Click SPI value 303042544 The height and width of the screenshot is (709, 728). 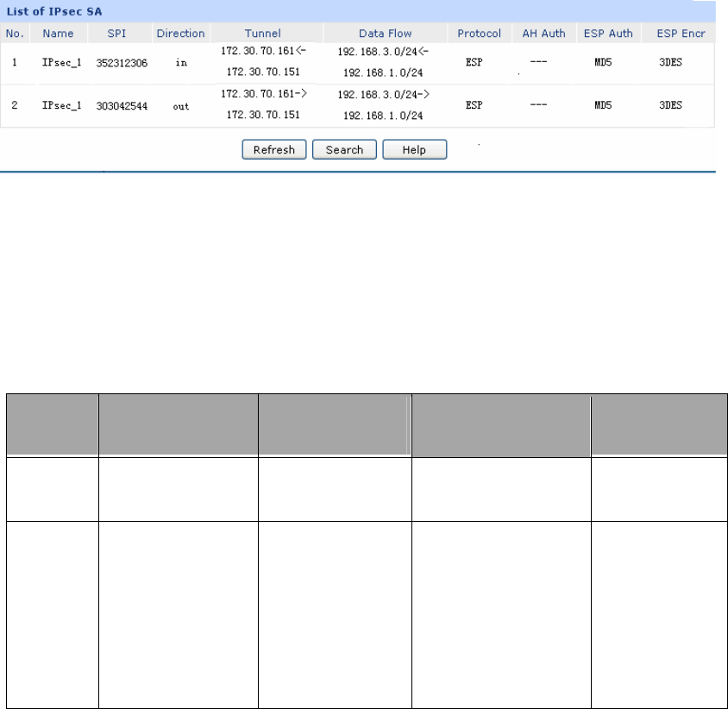coord(117,106)
